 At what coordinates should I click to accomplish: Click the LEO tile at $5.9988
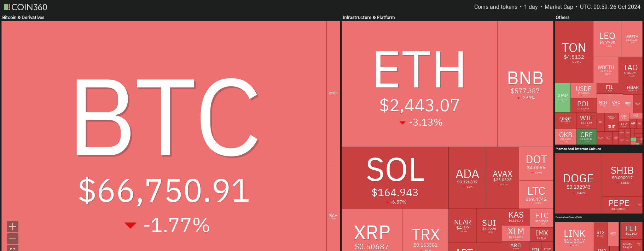point(607,39)
